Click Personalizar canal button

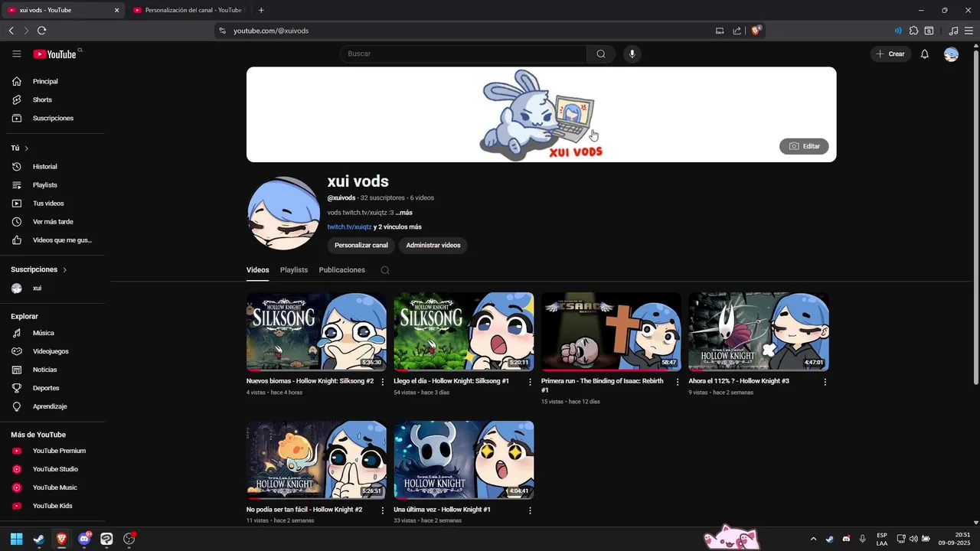pos(361,245)
